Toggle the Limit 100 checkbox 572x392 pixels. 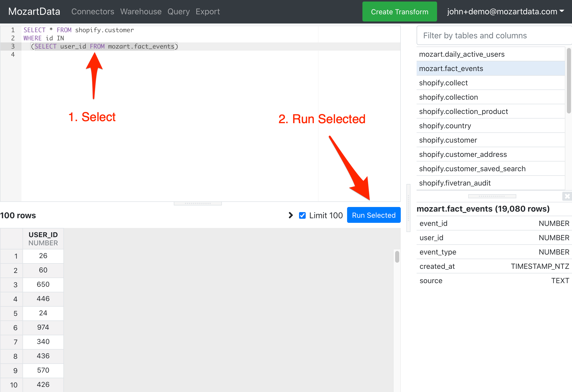[302, 215]
